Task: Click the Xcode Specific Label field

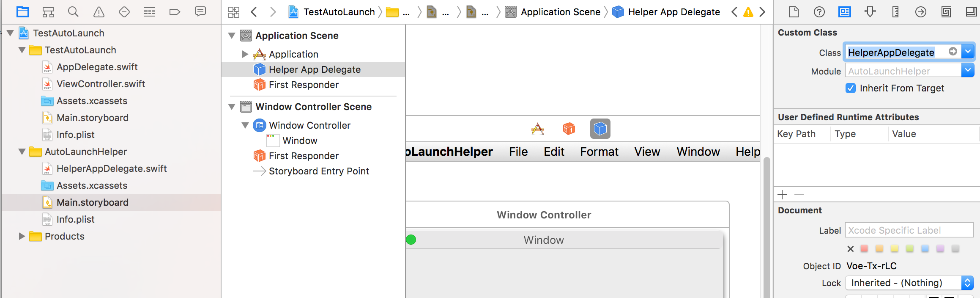Action: [909, 230]
